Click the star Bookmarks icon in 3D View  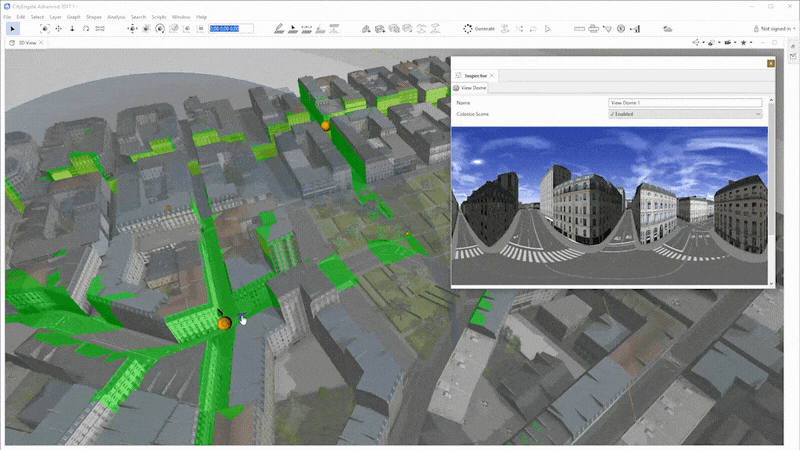tap(743, 42)
